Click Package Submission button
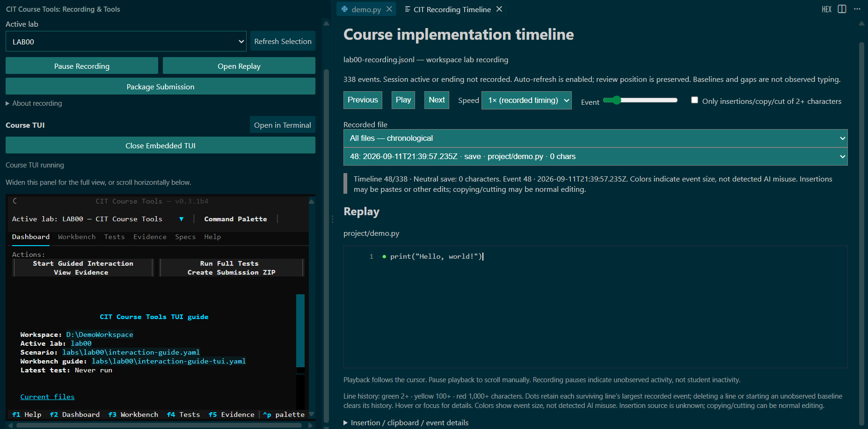The image size is (868, 429). (160, 87)
